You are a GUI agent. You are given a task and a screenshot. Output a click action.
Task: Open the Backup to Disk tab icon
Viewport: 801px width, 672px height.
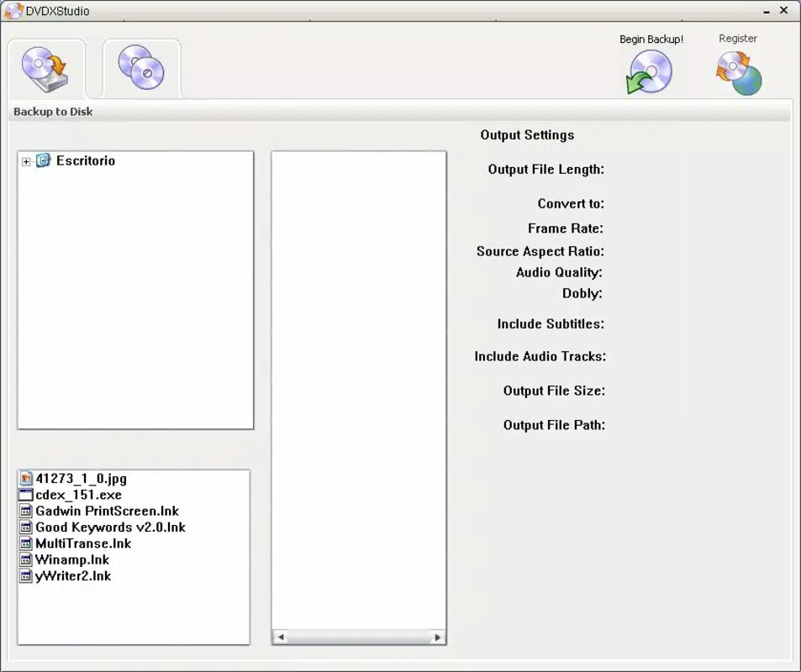(x=45, y=69)
